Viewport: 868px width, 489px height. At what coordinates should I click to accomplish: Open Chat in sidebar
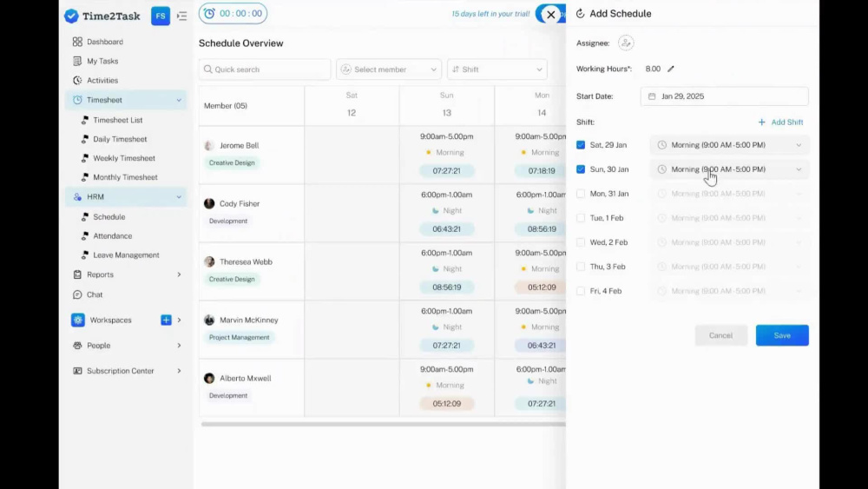(x=95, y=294)
